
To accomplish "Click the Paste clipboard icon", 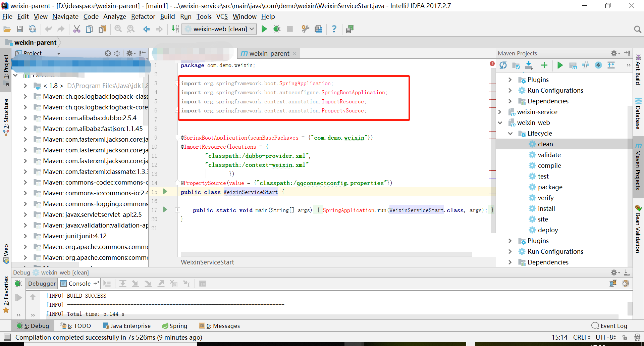I will pyautogui.click(x=102, y=29).
